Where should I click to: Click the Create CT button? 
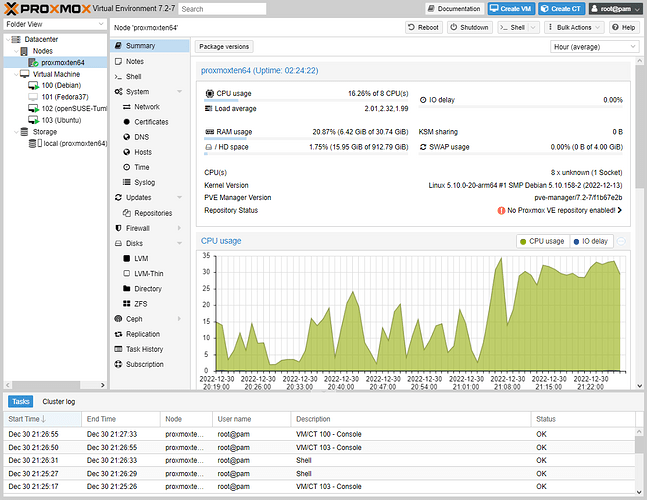pyautogui.click(x=562, y=9)
